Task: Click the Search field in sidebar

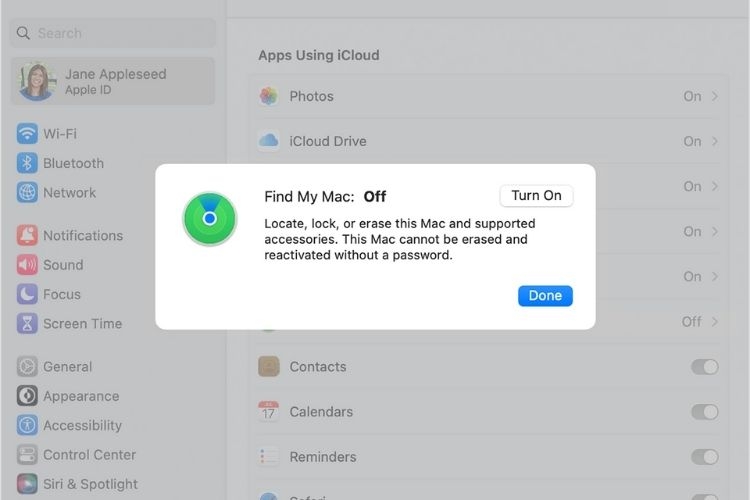Action: [x=113, y=33]
